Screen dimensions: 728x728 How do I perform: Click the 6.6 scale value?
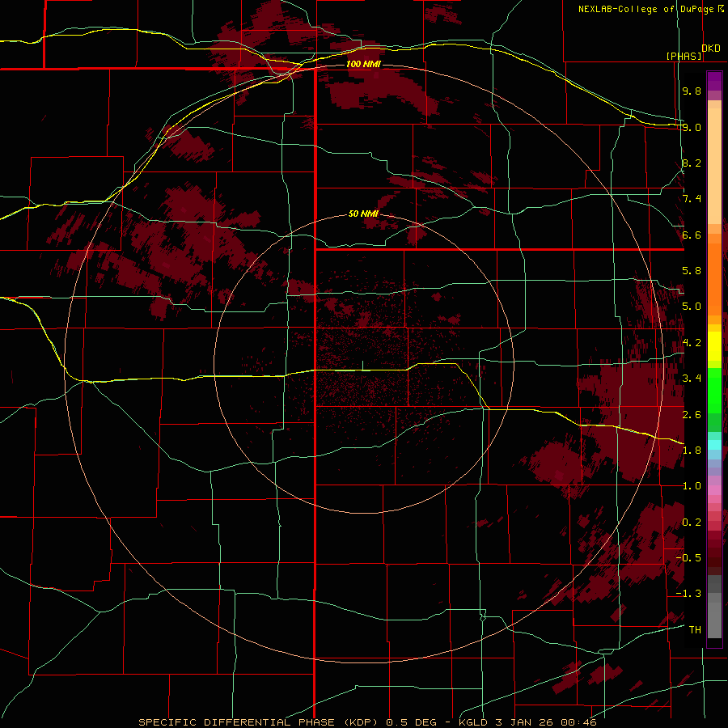[x=692, y=235]
